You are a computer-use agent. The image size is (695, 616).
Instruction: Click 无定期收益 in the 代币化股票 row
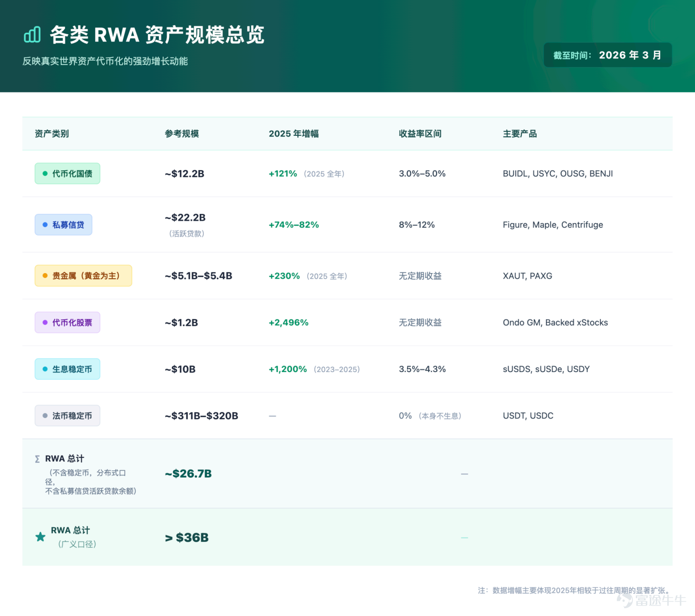click(x=420, y=323)
